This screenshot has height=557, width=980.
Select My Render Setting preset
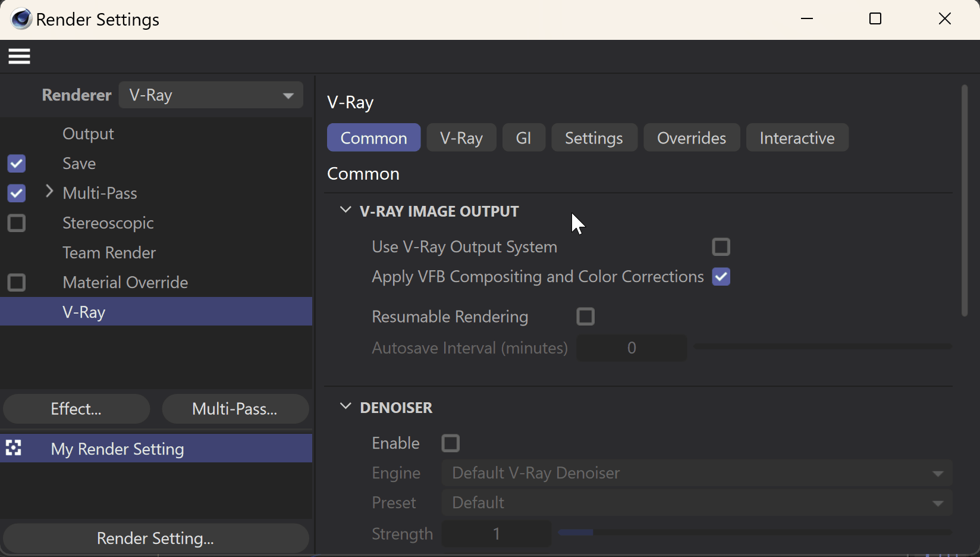(x=156, y=448)
